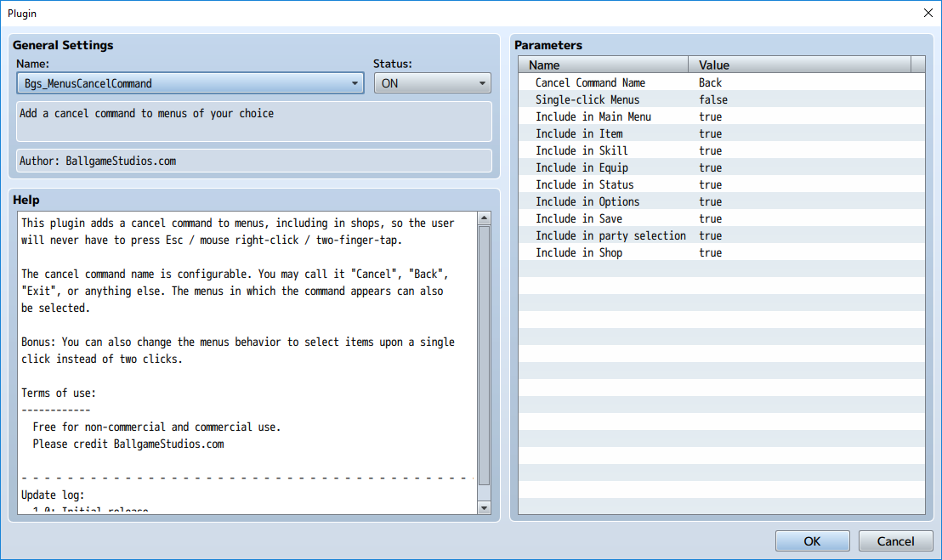Image resolution: width=942 pixels, height=560 pixels.
Task: Click the Value column header in Parameters
Action: (800, 65)
